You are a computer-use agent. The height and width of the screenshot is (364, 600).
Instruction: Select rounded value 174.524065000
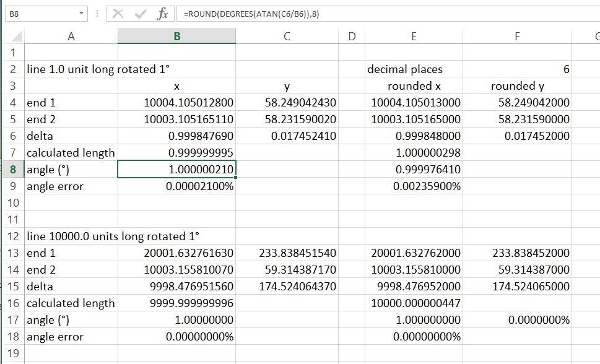pos(518,286)
